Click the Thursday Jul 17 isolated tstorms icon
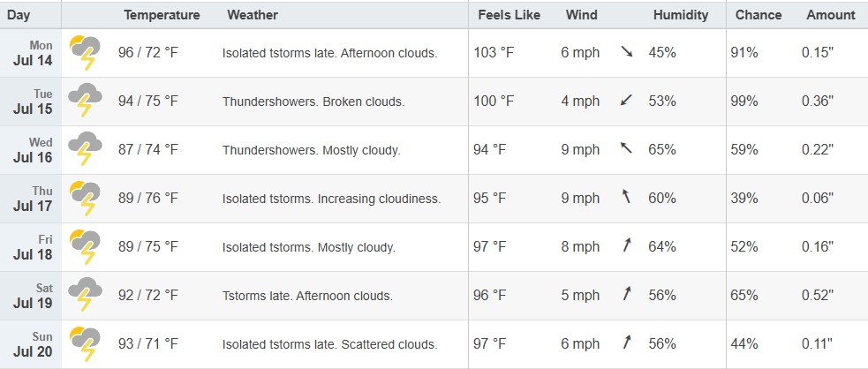Image resolution: width=868 pixels, height=369 pixels. (x=86, y=198)
